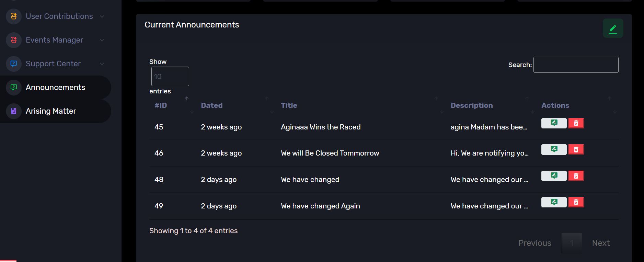
Task: Delete announcement 49 with red trash icon
Action: pyautogui.click(x=576, y=202)
